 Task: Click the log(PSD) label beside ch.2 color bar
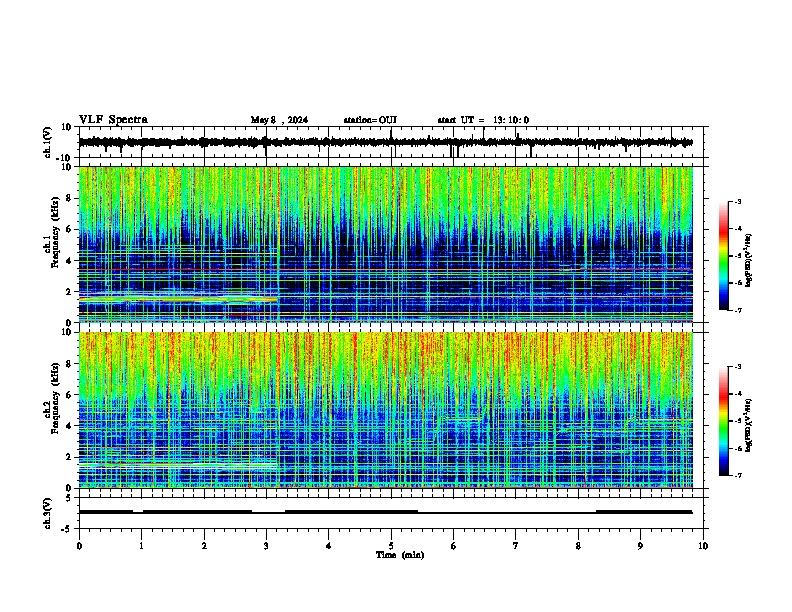tap(749, 425)
